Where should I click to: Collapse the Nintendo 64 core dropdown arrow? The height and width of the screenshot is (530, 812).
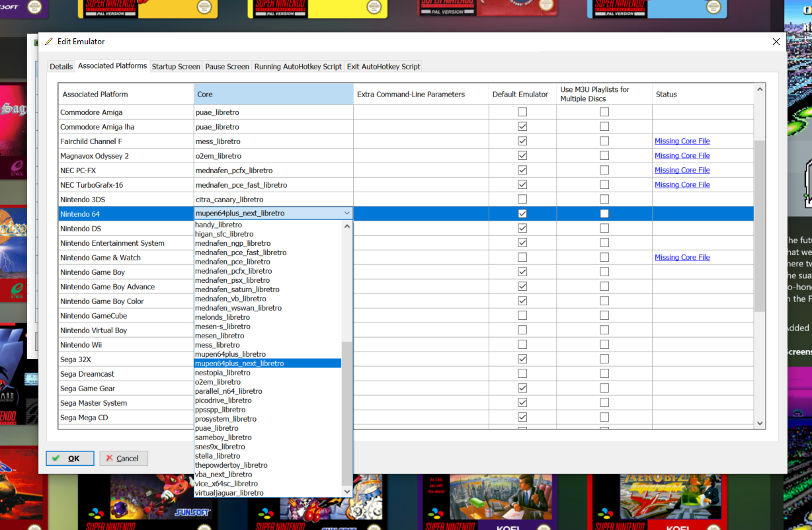tap(346, 213)
